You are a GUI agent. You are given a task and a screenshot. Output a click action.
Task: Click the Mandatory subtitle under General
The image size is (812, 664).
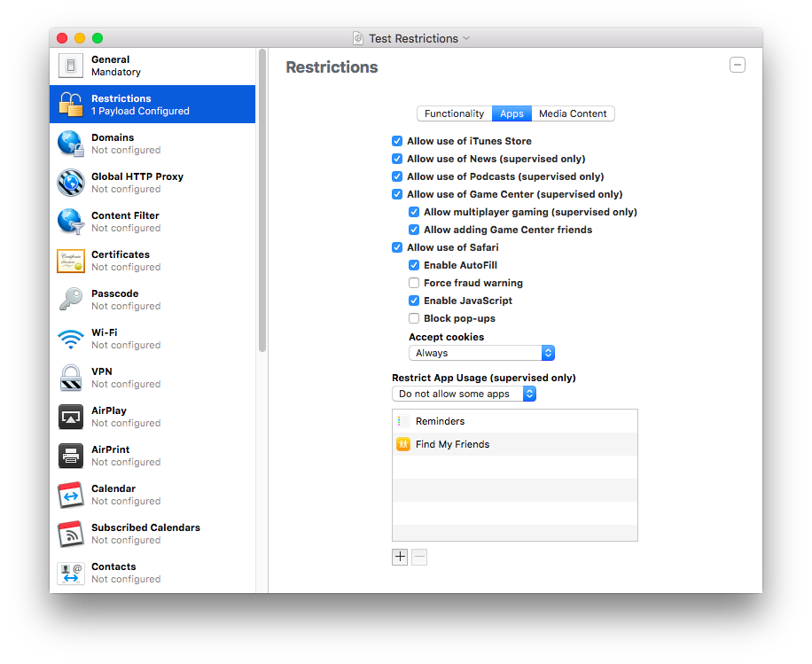click(x=116, y=72)
